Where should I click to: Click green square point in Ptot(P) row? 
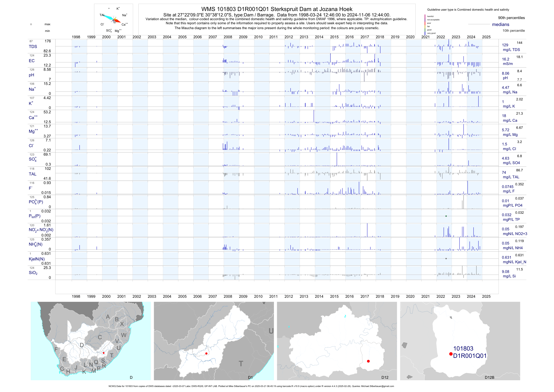[446, 216]
